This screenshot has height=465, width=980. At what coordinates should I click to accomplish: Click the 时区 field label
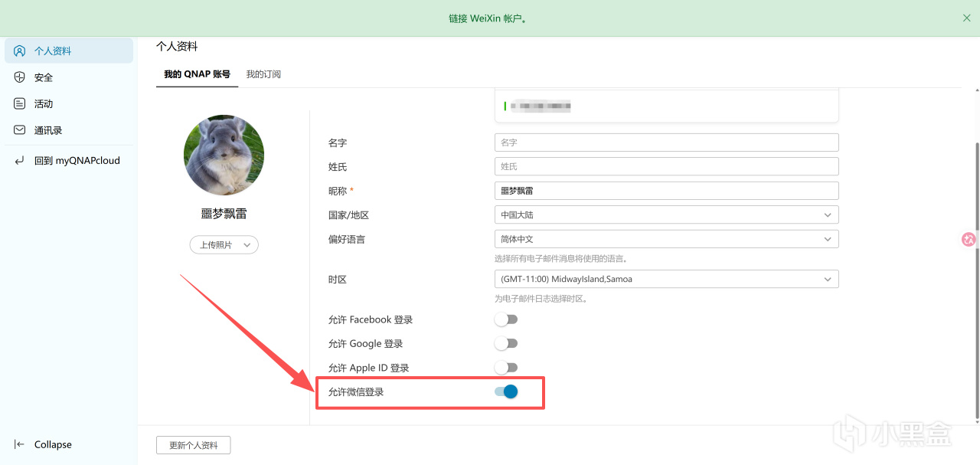[x=338, y=280]
